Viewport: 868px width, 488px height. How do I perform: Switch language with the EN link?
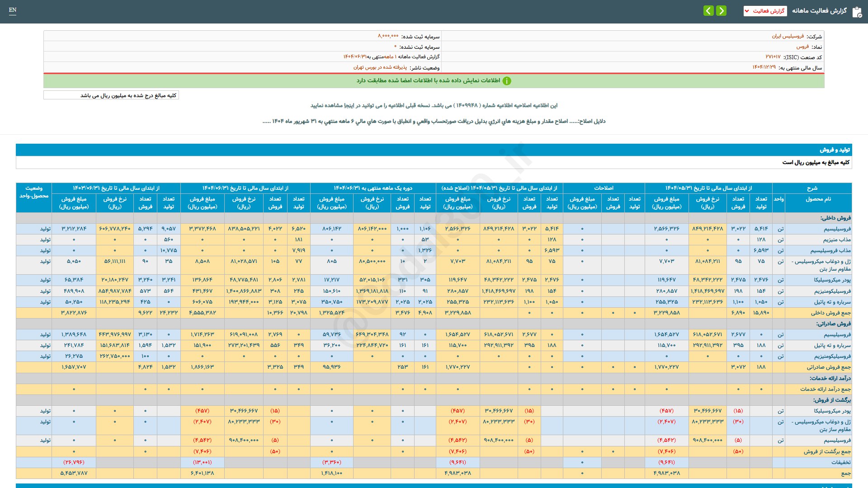[x=13, y=10]
